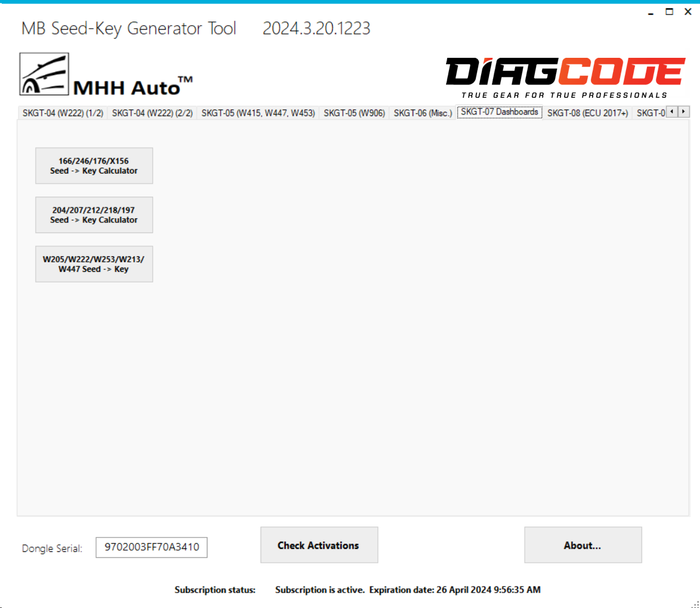Click the version number 2024.3.20.1223
This screenshot has width=700, height=608.
point(315,28)
